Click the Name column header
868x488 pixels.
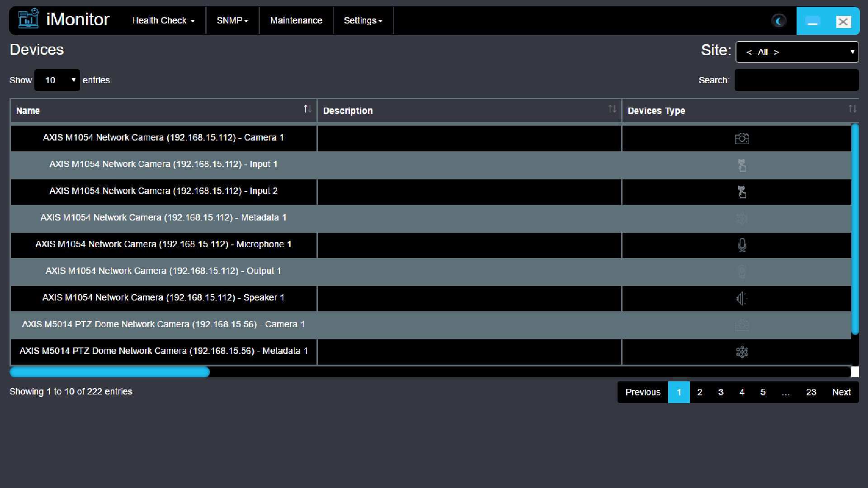pos(163,111)
